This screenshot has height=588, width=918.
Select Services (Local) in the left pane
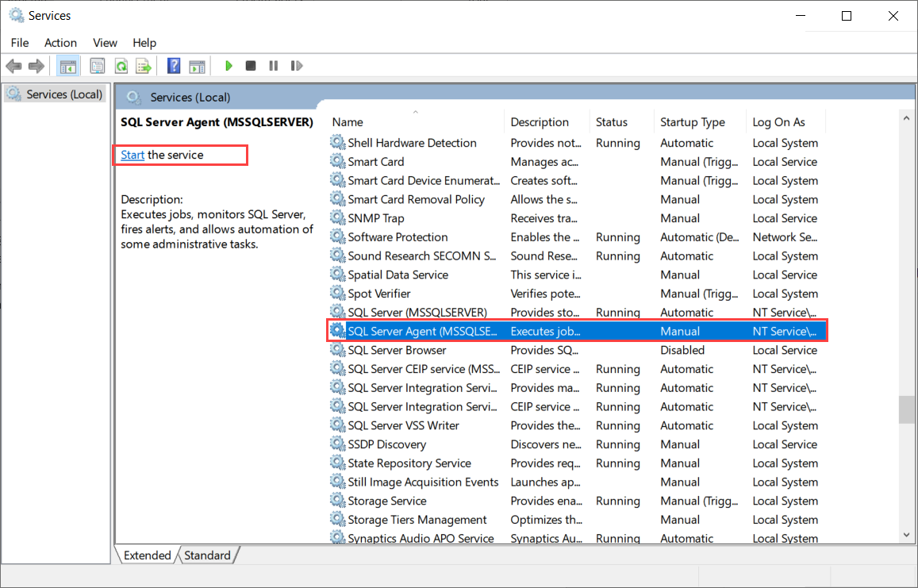point(55,94)
